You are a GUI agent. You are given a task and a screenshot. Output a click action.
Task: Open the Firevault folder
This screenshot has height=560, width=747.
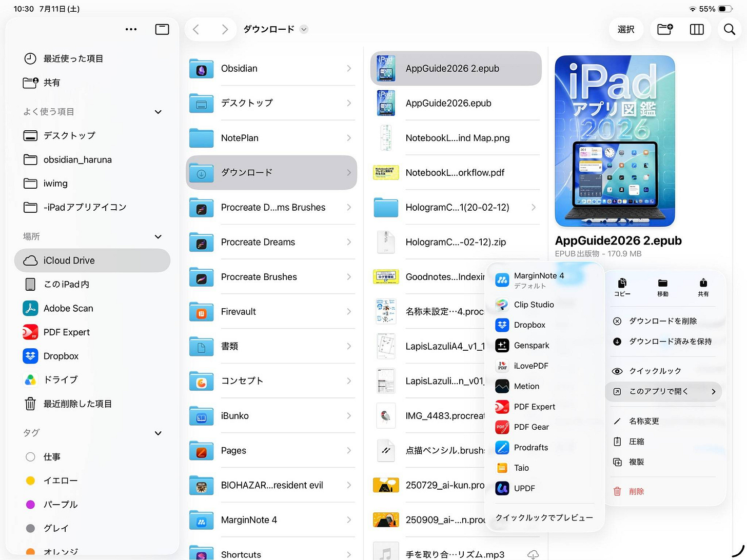(271, 311)
